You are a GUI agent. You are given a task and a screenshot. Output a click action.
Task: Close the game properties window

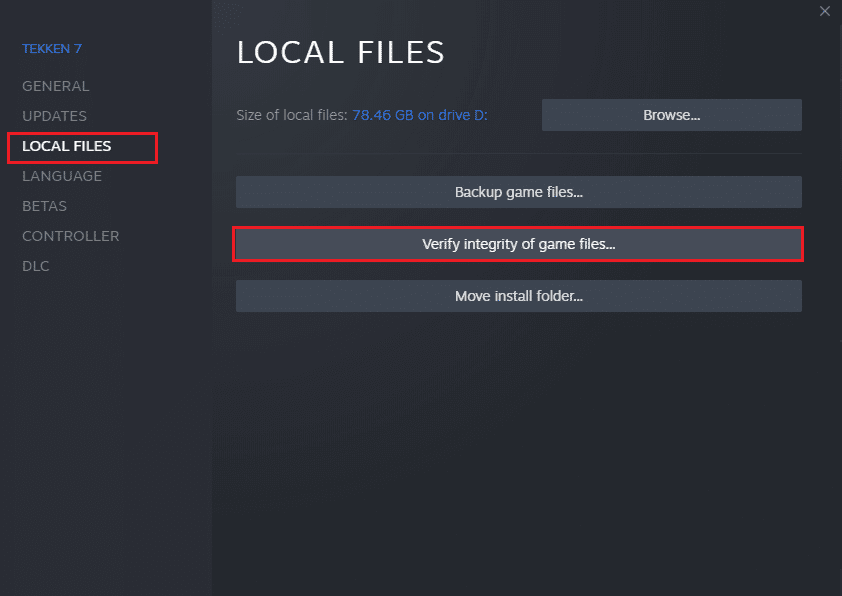(824, 11)
